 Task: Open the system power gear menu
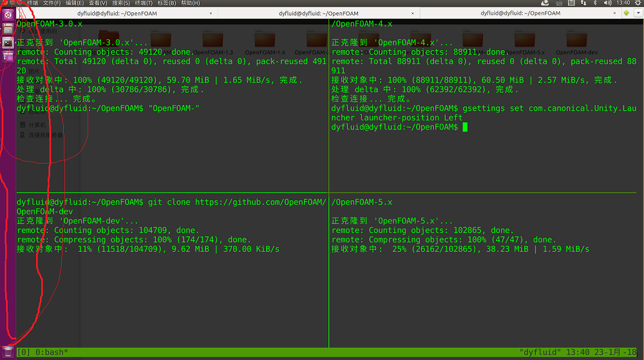[x=638, y=3]
